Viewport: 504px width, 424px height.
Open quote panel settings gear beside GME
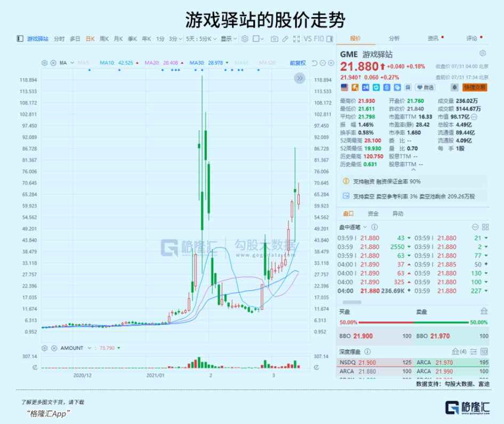483,53
